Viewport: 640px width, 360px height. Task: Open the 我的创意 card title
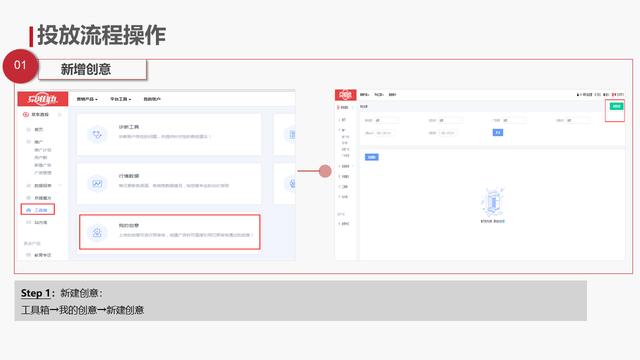click(x=129, y=225)
